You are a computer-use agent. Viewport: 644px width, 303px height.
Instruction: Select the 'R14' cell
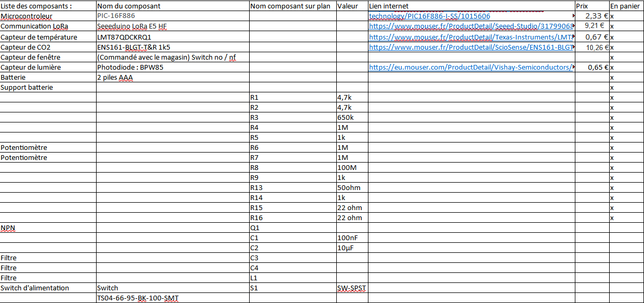coord(292,197)
